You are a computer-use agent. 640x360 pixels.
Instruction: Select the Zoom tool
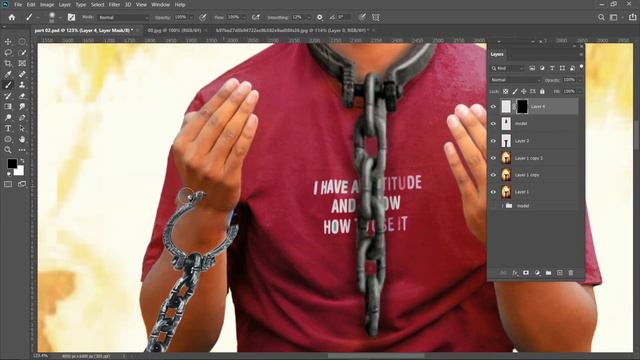(x=8, y=150)
